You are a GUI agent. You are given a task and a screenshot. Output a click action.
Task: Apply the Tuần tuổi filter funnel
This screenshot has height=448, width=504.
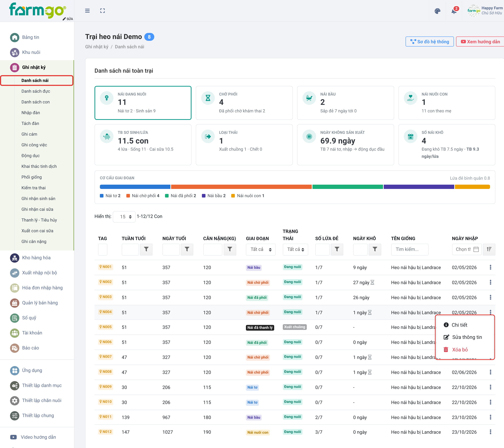[146, 249]
